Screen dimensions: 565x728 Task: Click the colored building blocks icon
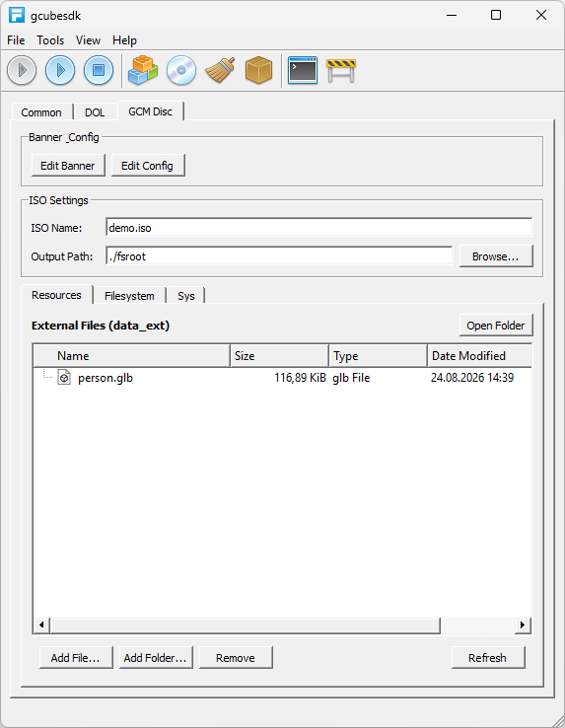pyautogui.click(x=143, y=70)
